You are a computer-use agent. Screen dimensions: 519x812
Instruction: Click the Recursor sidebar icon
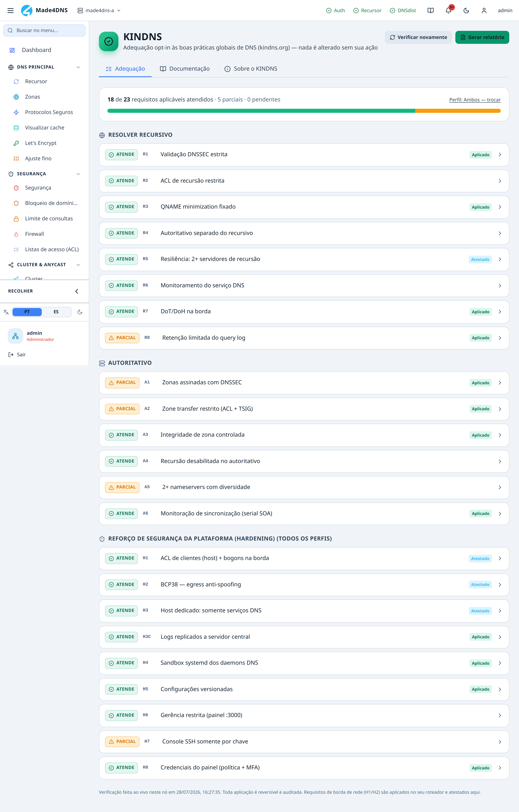pyautogui.click(x=16, y=82)
